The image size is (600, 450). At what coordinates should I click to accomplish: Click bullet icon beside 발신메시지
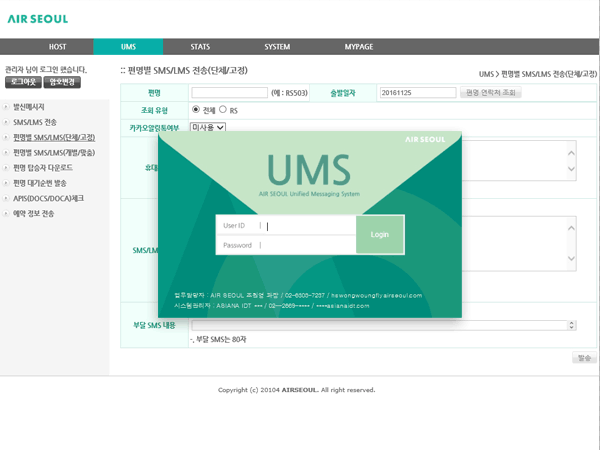coord(6,107)
